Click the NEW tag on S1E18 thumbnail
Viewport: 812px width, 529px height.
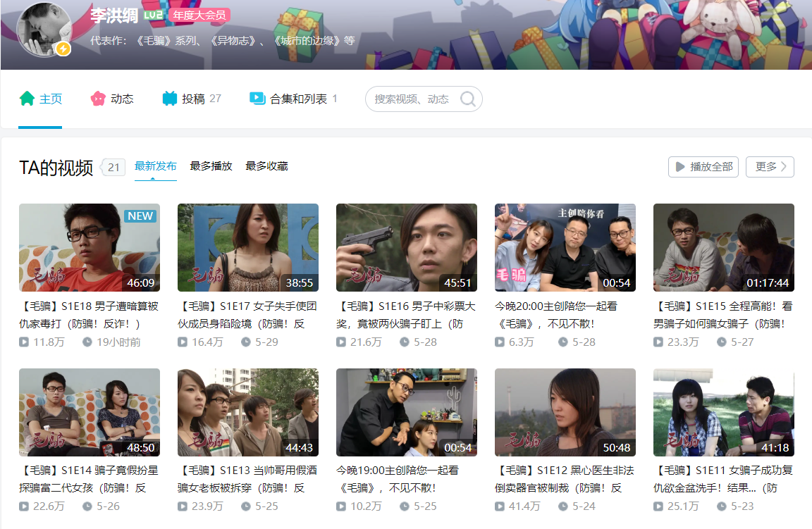point(140,216)
